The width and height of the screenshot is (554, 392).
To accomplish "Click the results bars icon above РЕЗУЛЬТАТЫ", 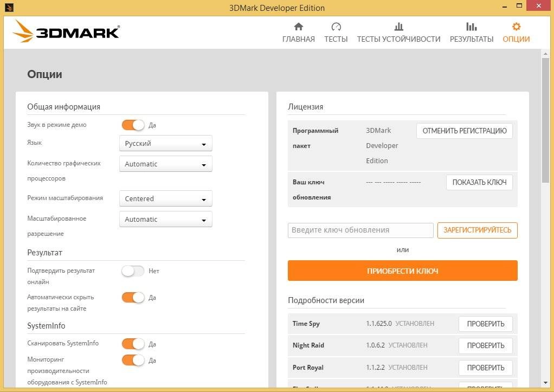I will tap(471, 27).
